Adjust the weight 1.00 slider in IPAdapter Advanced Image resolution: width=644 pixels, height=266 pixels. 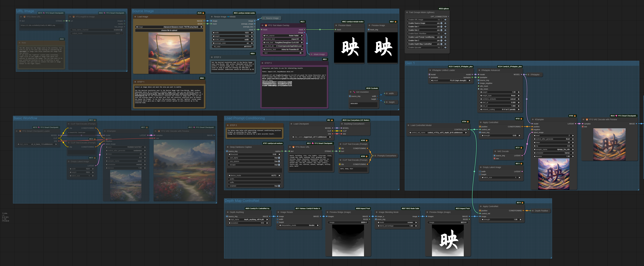pyautogui.click(x=500, y=92)
